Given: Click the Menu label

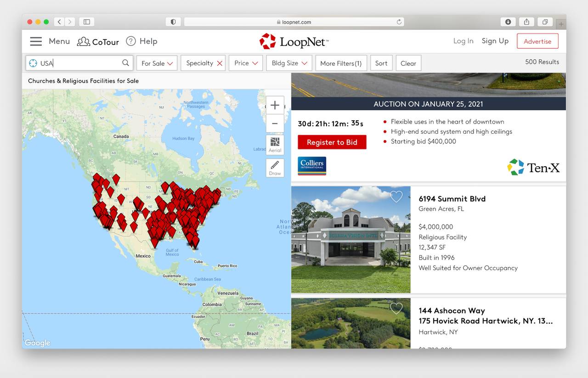Looking at the screenshot, I should click(x=59, y=41).
